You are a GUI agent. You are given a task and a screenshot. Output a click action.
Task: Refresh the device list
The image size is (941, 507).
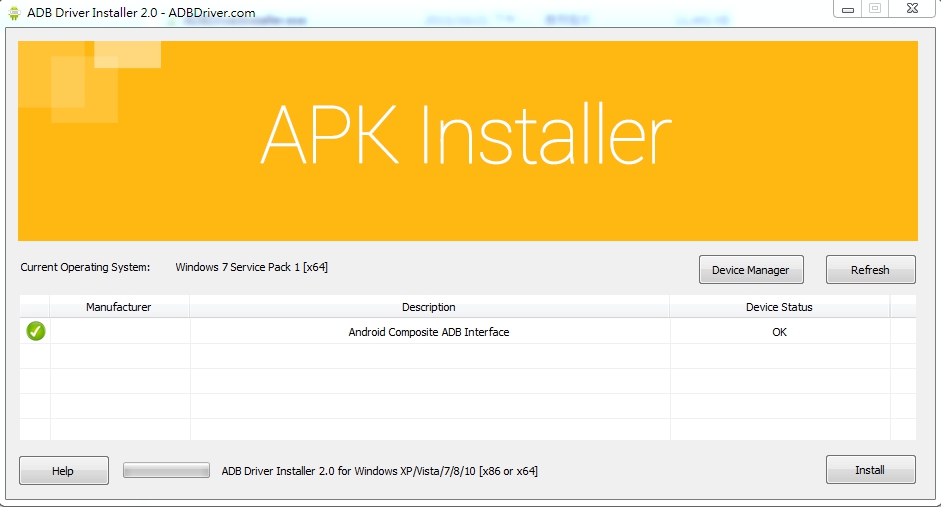pos(870,270)
